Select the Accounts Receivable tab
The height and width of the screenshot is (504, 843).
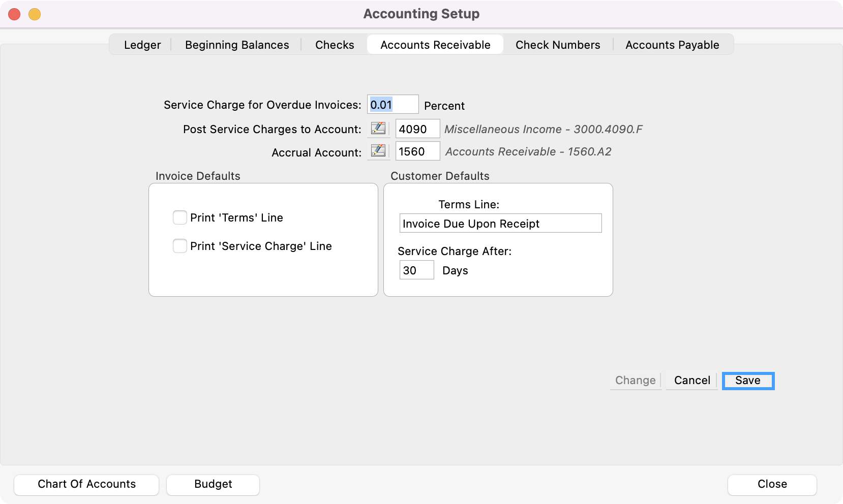tap(435, 45)
